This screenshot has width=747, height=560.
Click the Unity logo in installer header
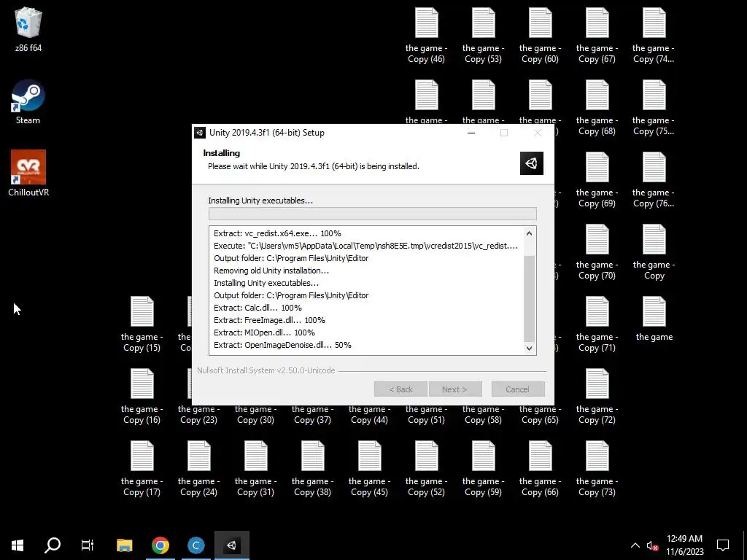pyautogui.click(x=532, y=163)
